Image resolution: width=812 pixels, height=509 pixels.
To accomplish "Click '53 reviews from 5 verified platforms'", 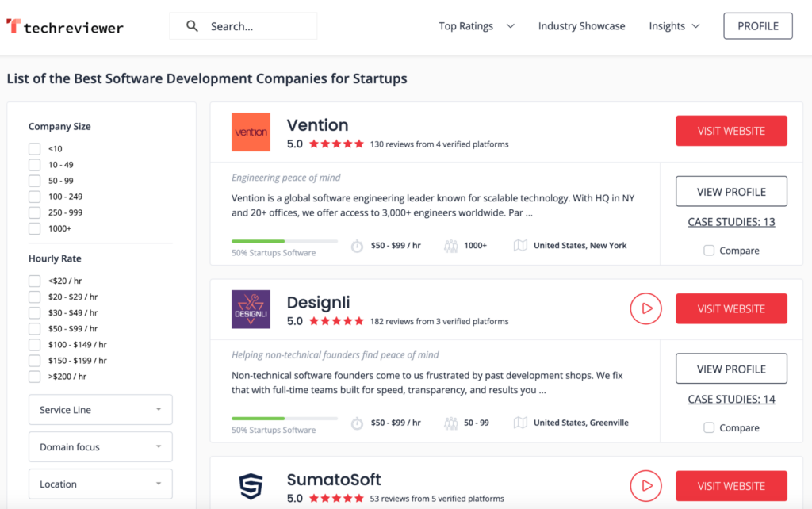I will tap(437, 499).
